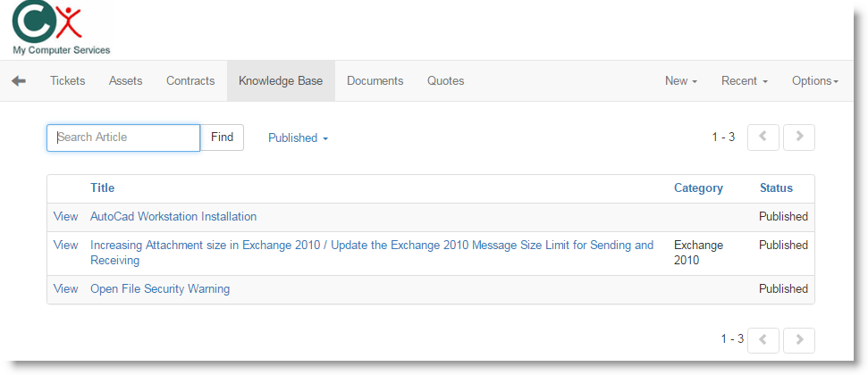This screenshot has width=868, height=375.
Task: Switch to the Tickets tab
Action: click(x=68, y=81)
